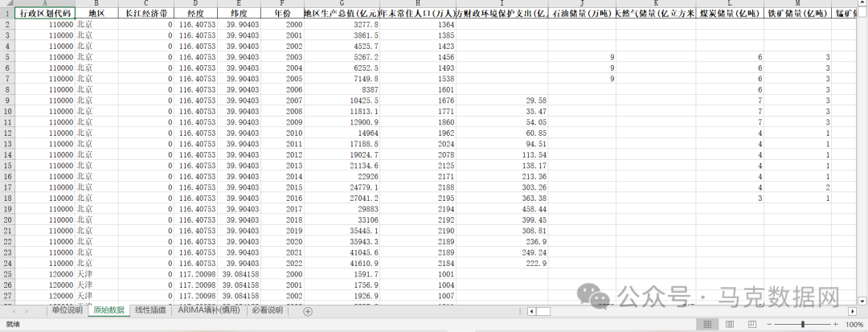Select GDP cell 3277.8
Screen dimensions: 868x332
(342, 24)
